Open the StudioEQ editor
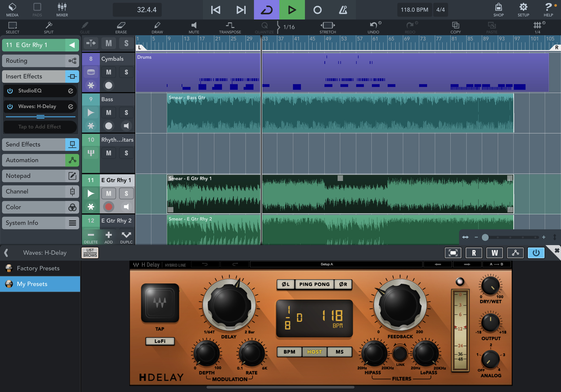 71,91
